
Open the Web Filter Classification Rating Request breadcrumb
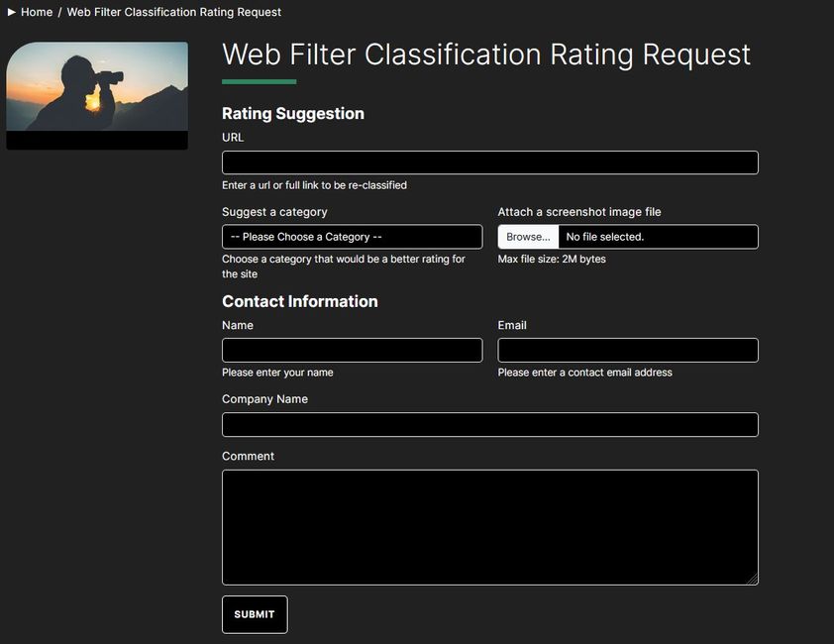click(174, 12)
